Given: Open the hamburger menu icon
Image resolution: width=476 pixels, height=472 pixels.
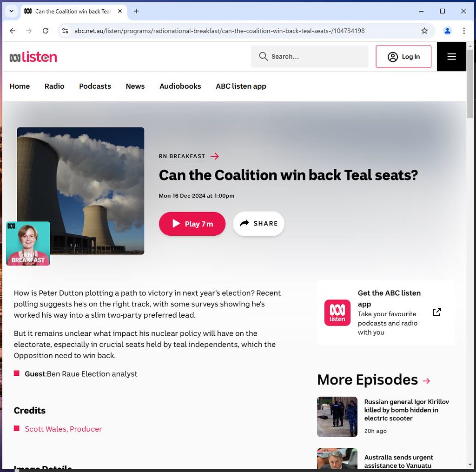Looking at the screenshot, I should coord(451,56).
